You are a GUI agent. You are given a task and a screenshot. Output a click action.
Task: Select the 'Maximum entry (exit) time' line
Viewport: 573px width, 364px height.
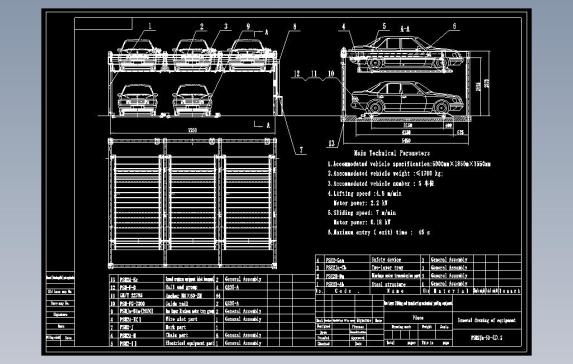tap(379, 232)
